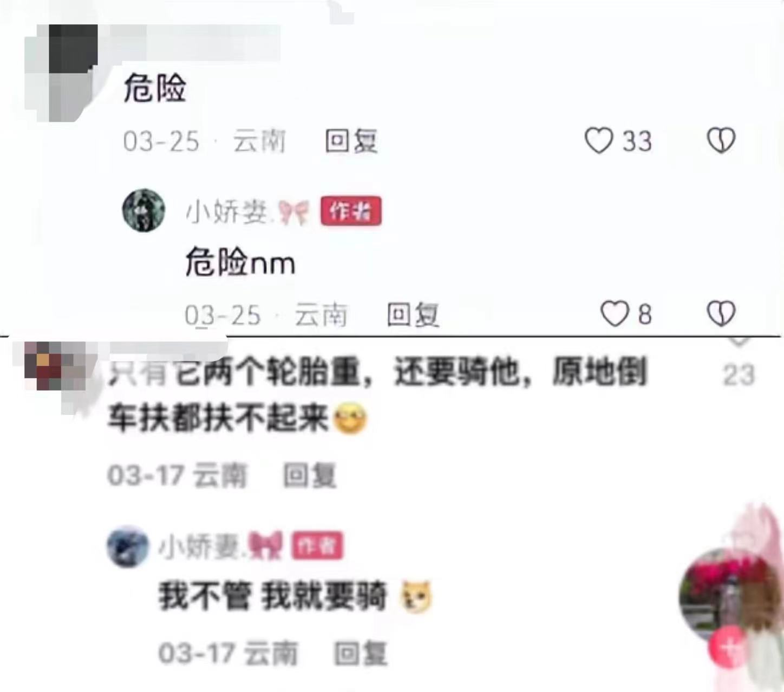Dislike the 危险nm reply
The image size is (784, 692).
pos(721,314)
